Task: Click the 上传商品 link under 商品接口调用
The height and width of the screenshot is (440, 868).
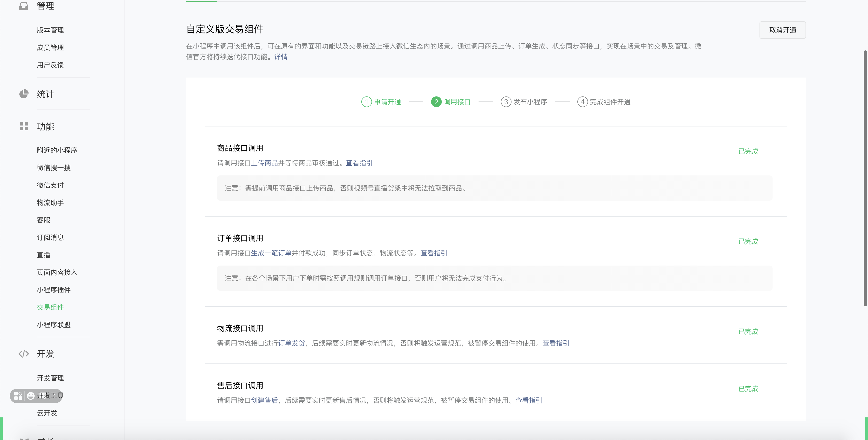Action: click(x=265, y=163)
